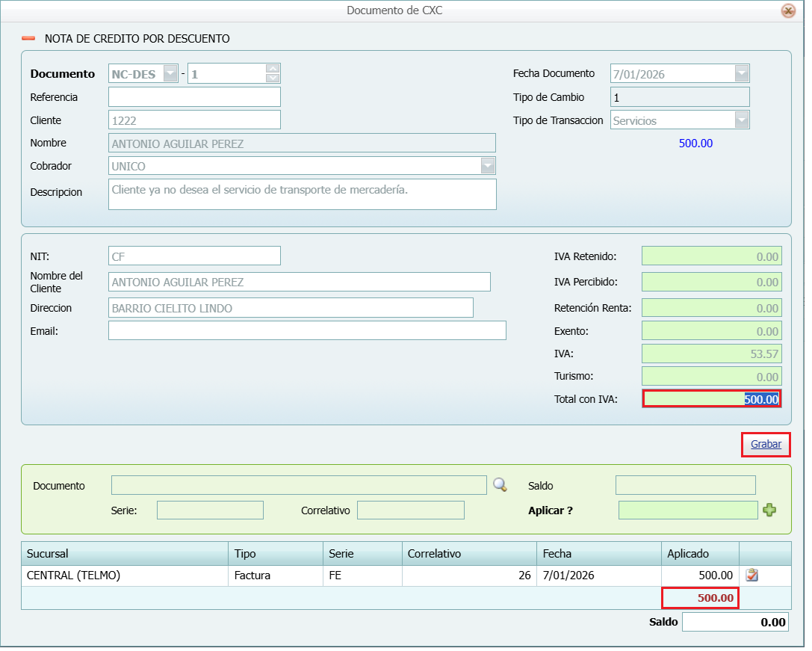Decrease document number with down stepper arrow
The image size is (812, 651).
[273, 78]
